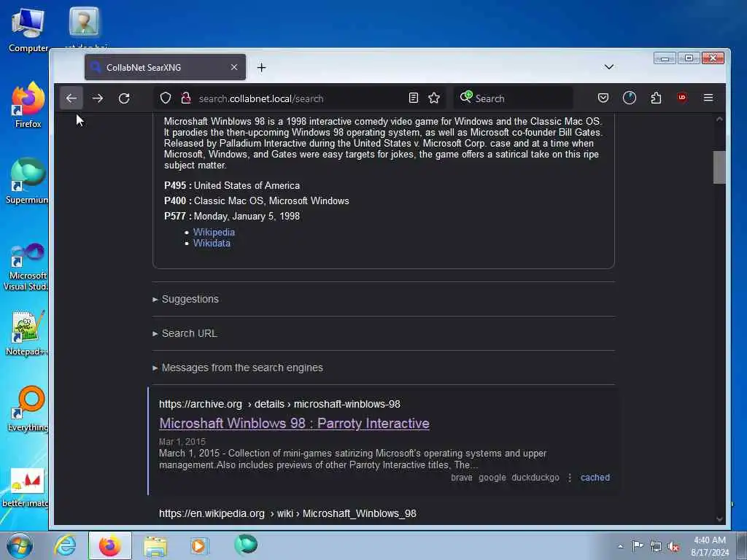Click the Supermium taskbar icon

click(x=246, y=545)
